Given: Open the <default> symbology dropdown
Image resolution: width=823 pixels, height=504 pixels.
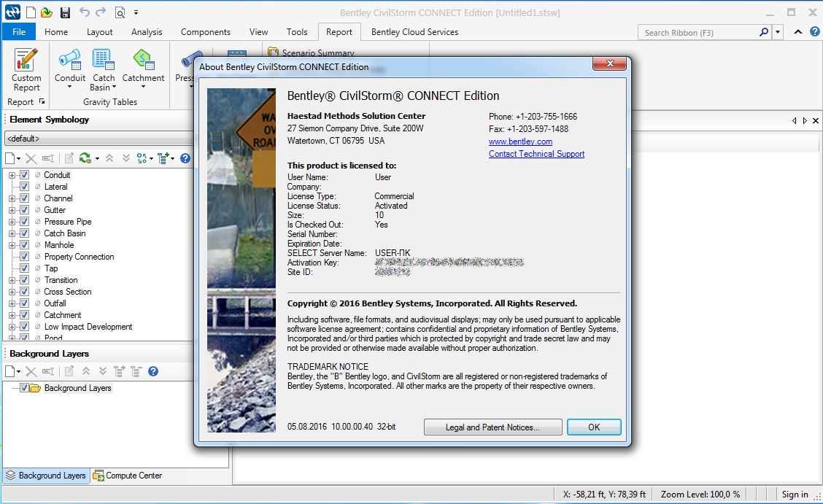Looking at the screenshot, I should pos(99,139).
